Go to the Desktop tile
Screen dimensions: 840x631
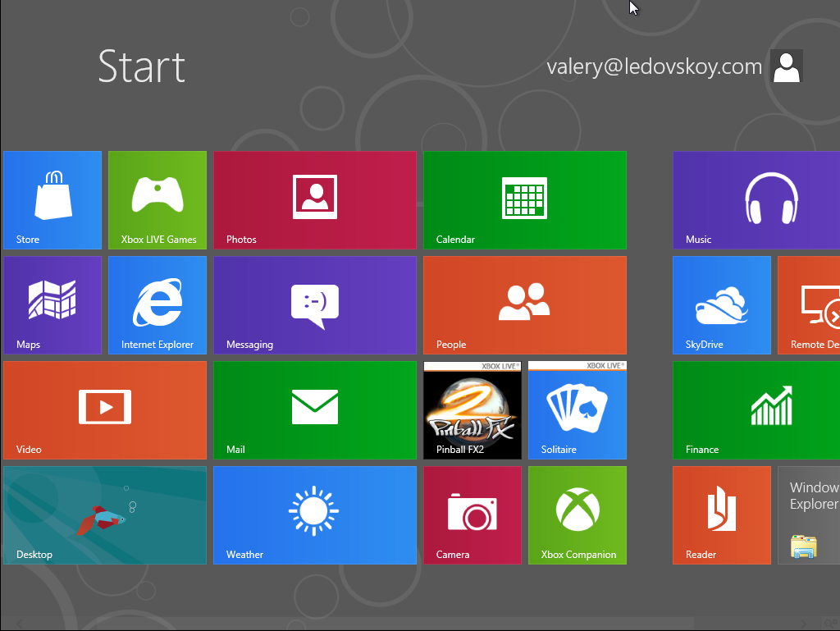pos(105,514)
